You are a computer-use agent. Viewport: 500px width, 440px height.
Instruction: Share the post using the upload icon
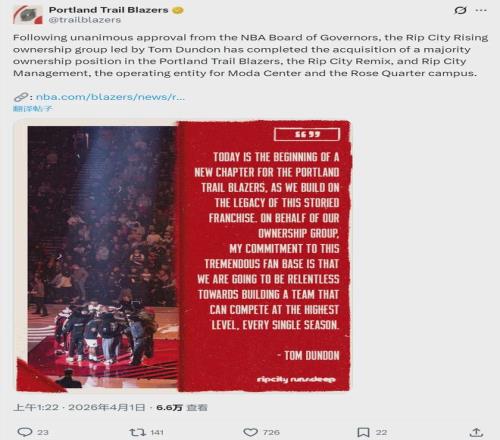(x=476, y=432)
